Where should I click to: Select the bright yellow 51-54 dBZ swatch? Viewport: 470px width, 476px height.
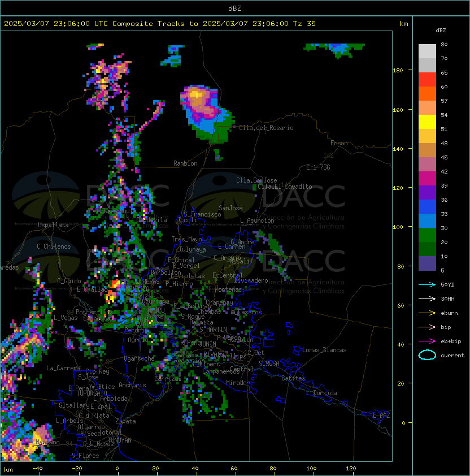tap(427, 122)
